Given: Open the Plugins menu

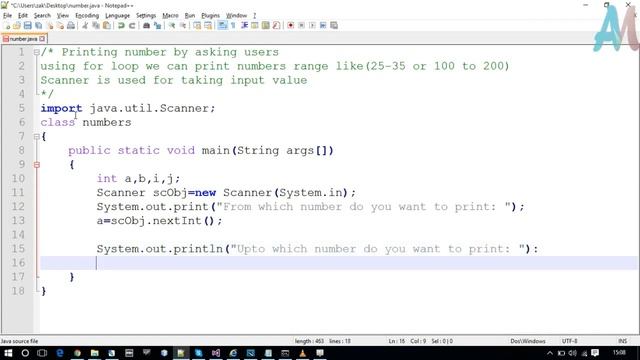Looking at the screenshot, I should click(x=211, y=16).
